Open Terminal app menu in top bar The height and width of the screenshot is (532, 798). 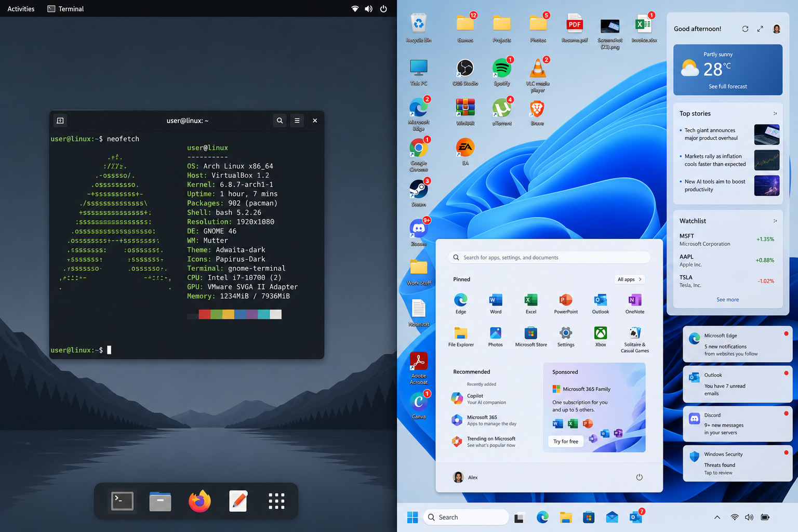[65, 9]
